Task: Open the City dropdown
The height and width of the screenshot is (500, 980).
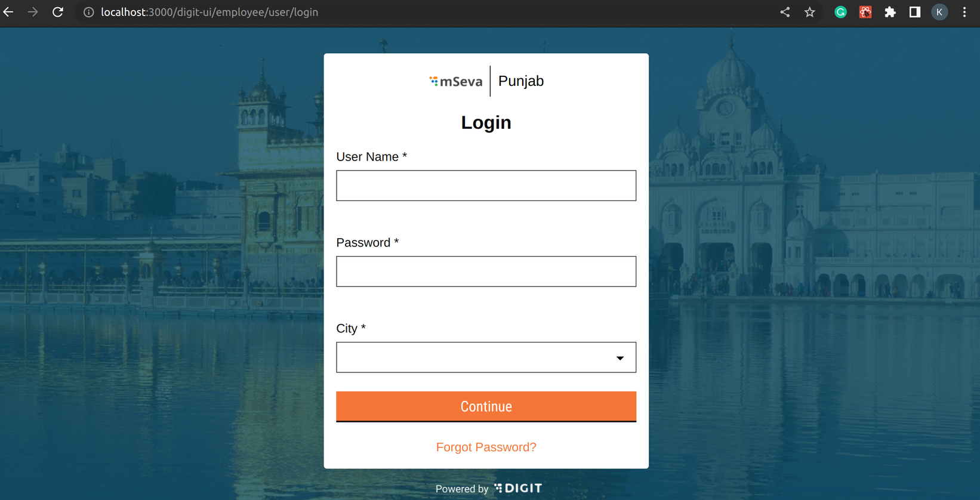Action: (x=486, y=357)
